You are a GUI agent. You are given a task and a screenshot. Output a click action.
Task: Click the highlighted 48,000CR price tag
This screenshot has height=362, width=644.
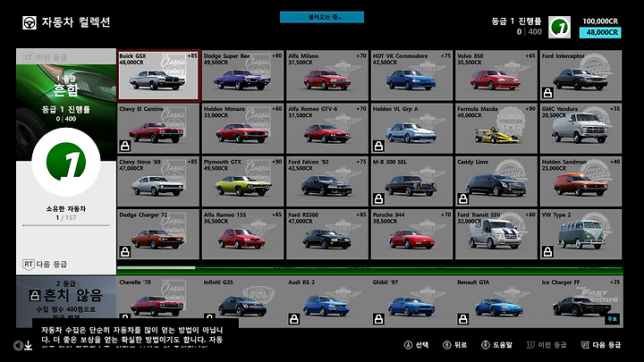(600, 32)
